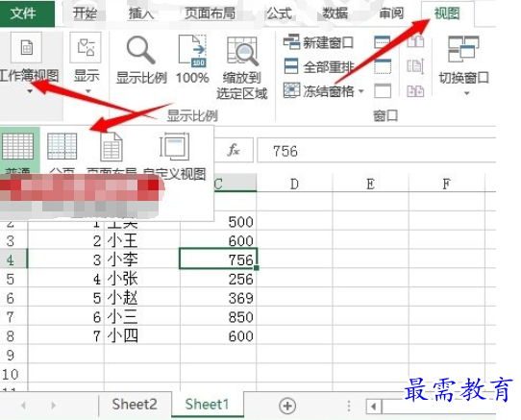Click the cell with value 256
The image size is (521, 420).
pos(218,279)
